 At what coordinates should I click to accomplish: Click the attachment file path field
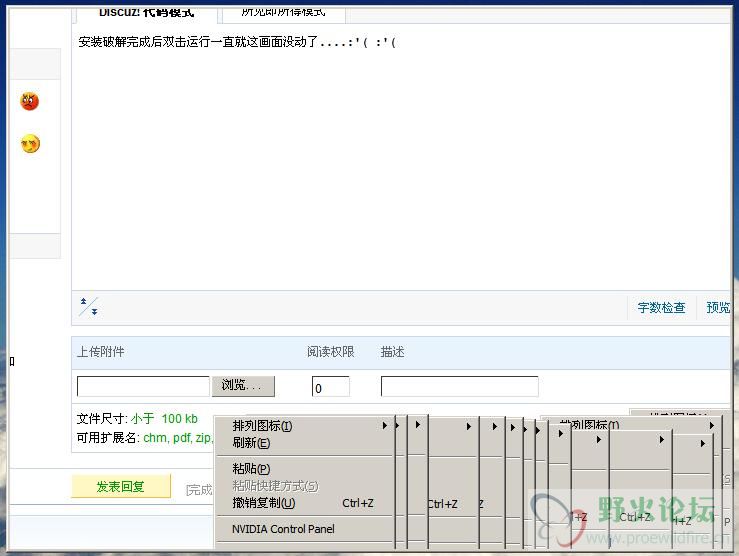[143, 386]
